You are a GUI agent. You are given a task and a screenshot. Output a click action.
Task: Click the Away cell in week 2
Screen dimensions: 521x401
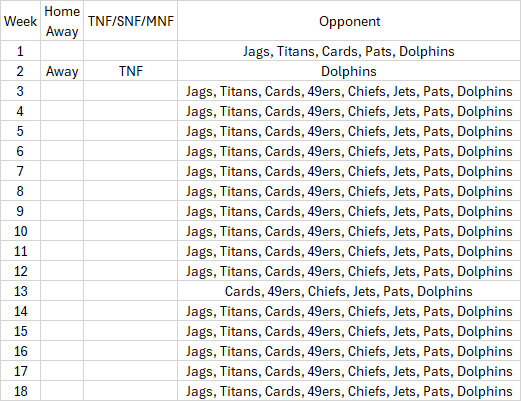click(62, 71)
